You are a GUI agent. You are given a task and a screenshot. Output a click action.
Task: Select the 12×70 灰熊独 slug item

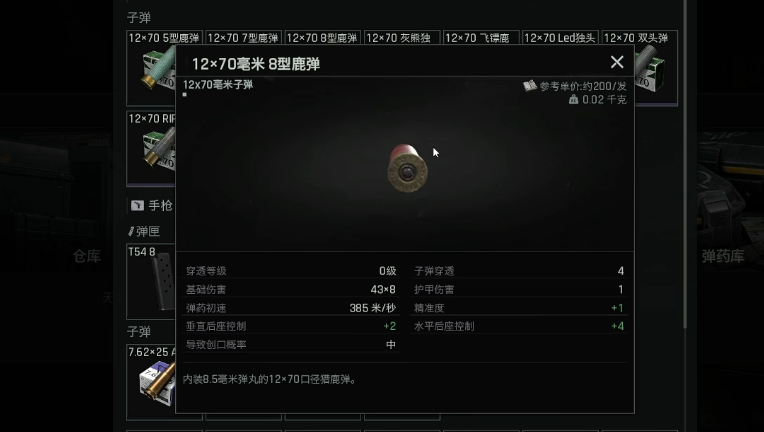(x=402, y=38)
